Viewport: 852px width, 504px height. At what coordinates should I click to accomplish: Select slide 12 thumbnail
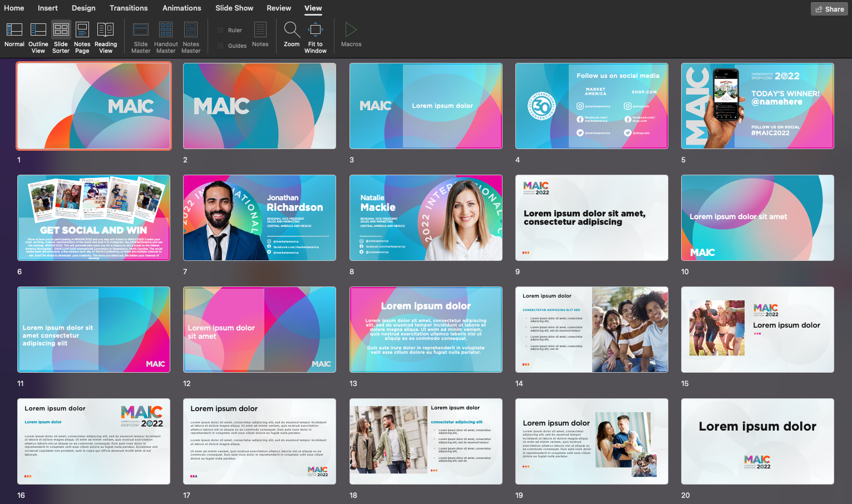[x=259, y=329]
